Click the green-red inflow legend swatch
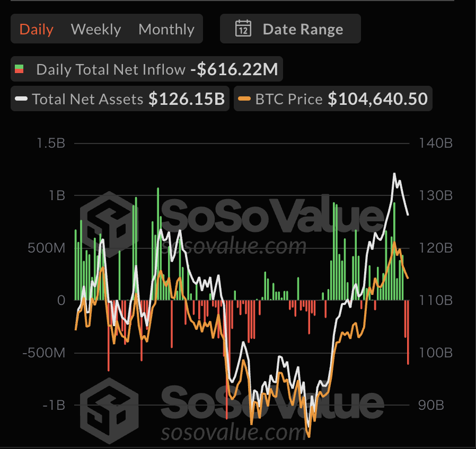The height and width of the screenshot is (449, 476). coord(19,69)
